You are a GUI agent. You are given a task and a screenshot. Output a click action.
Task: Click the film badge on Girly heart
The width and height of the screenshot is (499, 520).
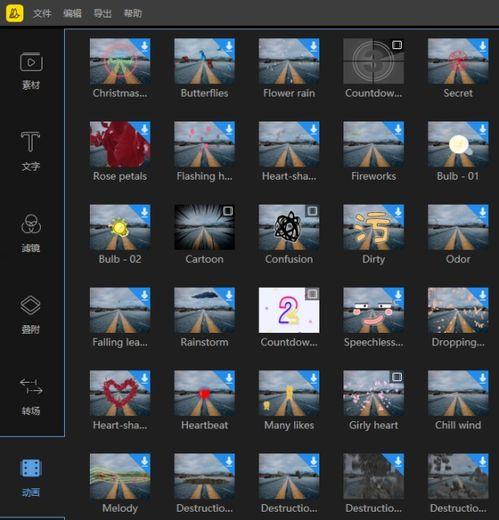397,377
